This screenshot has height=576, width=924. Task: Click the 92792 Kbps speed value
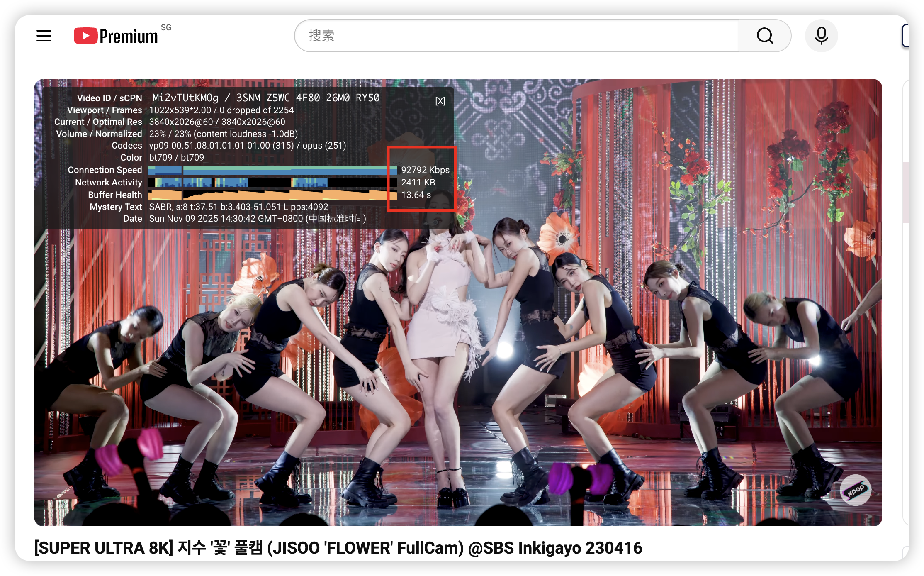click(x=425, y=170)
